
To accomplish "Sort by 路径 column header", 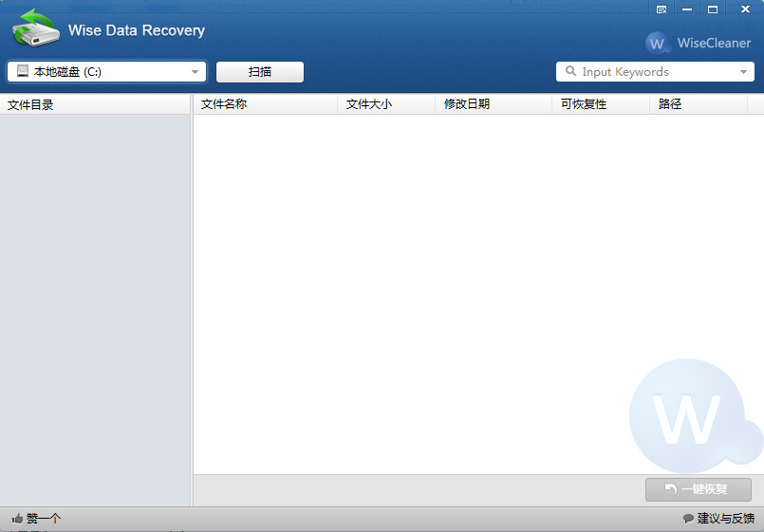I will (699, 104).
